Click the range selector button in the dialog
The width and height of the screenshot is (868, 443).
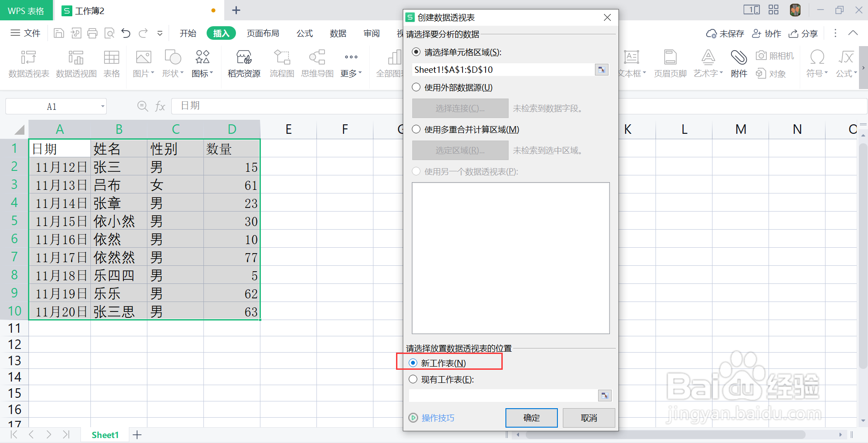601,70
